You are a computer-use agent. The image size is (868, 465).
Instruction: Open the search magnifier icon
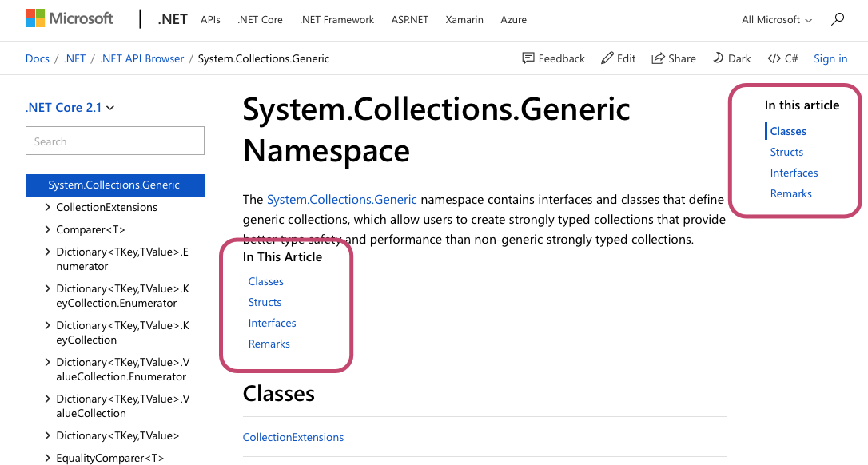point(838,19)
